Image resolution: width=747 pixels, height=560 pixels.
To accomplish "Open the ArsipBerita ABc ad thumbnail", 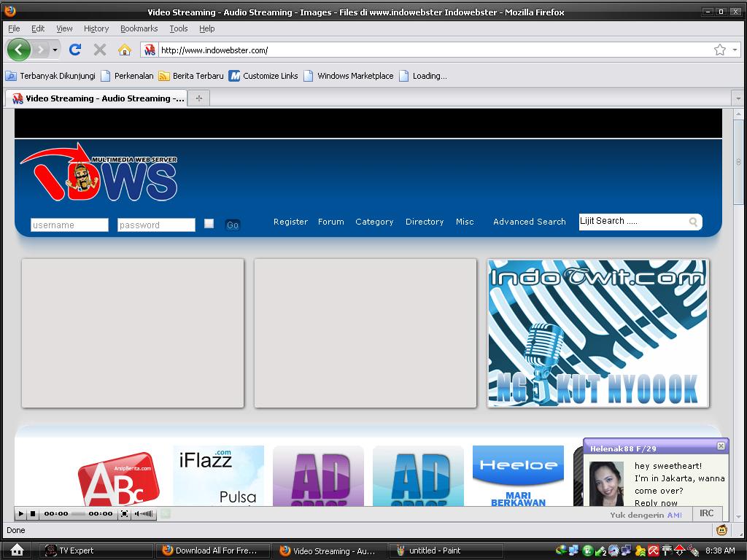I will (x=119, y=478).
